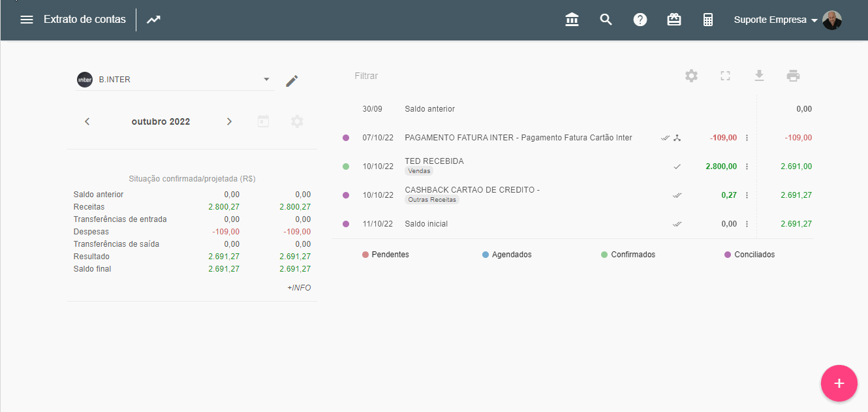Click the search magnifier icon
This screenshot has width=868, height=412.
coord(606,20)
